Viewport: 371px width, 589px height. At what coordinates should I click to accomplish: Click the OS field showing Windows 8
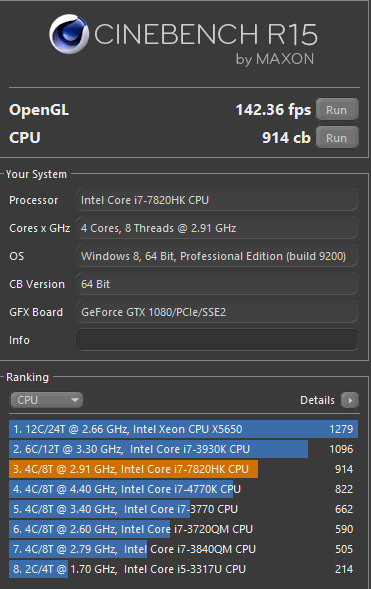[x=217, y=256]
